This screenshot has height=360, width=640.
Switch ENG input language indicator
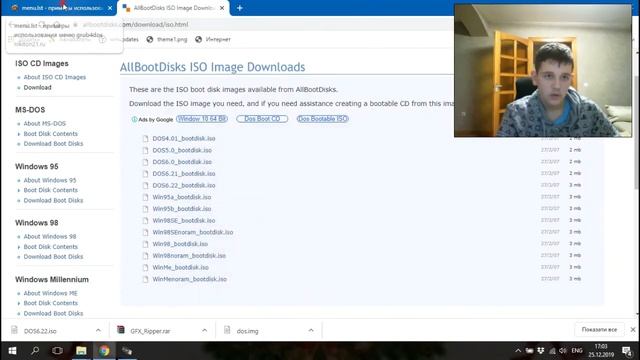tap(577, 351)
